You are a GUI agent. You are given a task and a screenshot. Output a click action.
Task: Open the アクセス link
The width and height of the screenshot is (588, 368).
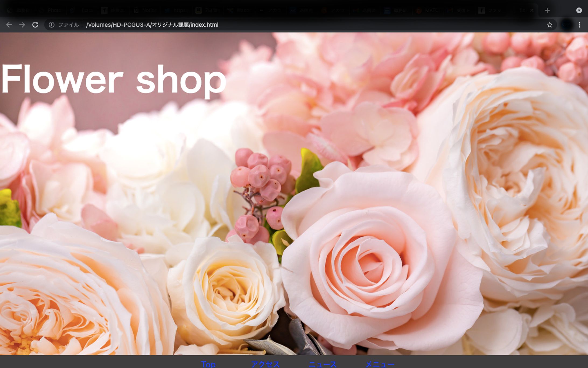click(x=265, y=364)
